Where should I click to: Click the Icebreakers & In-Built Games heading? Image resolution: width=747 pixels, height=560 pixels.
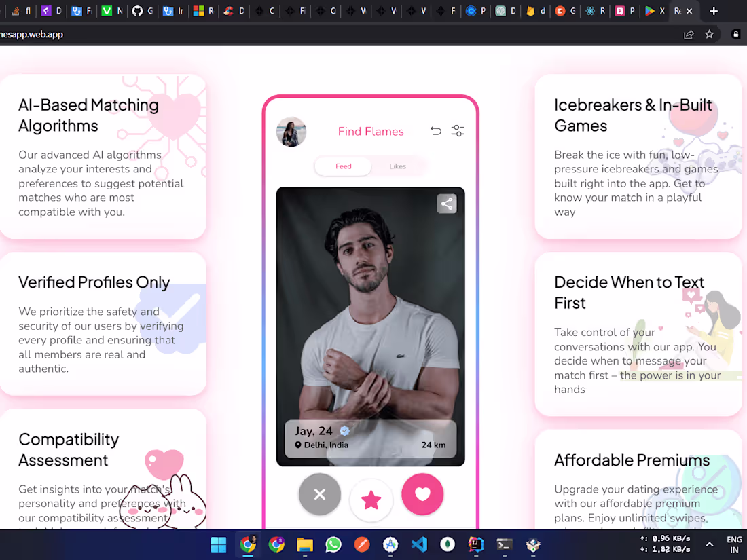(633, 115)
